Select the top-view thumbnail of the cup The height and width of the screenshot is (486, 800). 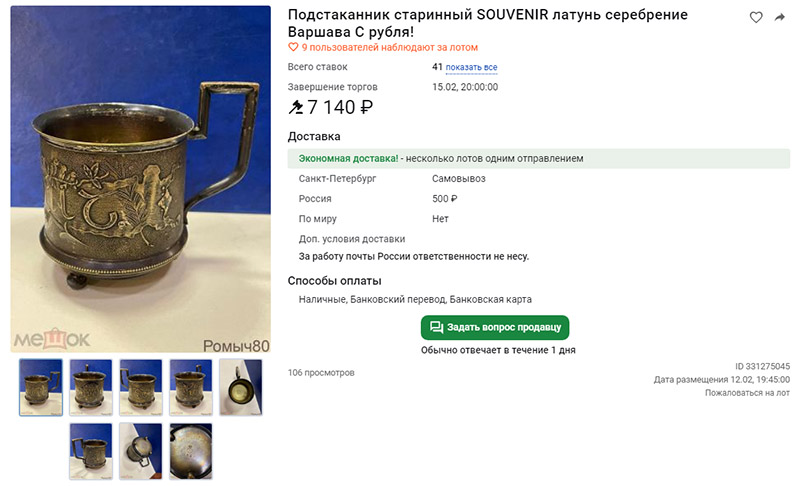coord(241,387)
